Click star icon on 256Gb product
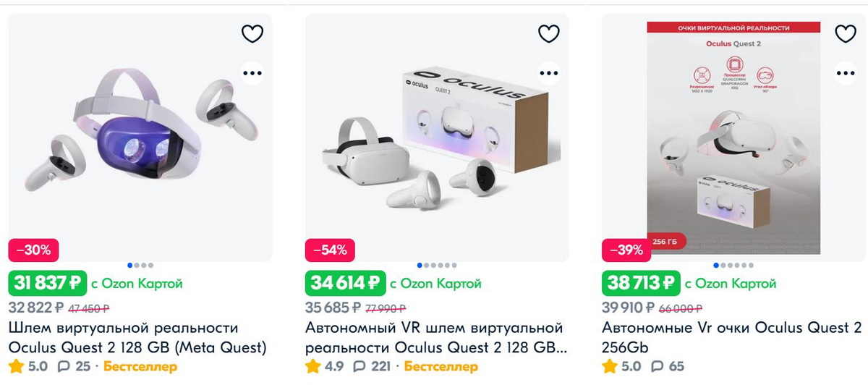Screen dimensions: 868x385 (610, 366)
